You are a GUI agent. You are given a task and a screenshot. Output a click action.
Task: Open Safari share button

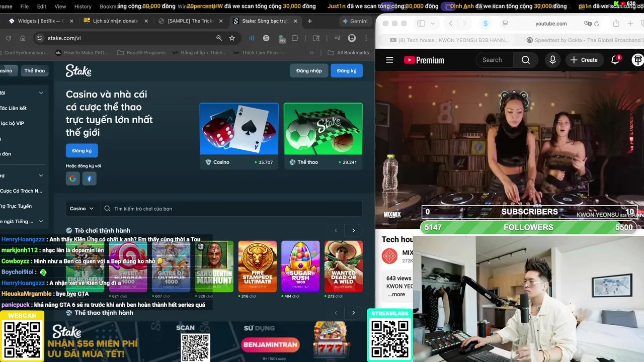[x=616, y=24]
